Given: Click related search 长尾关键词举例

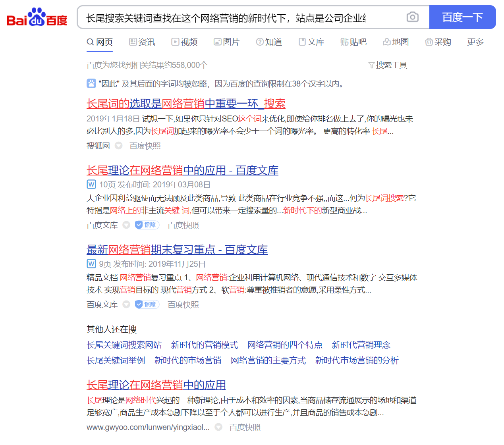Looking at the screenshot, I should (x=116, y=360).
